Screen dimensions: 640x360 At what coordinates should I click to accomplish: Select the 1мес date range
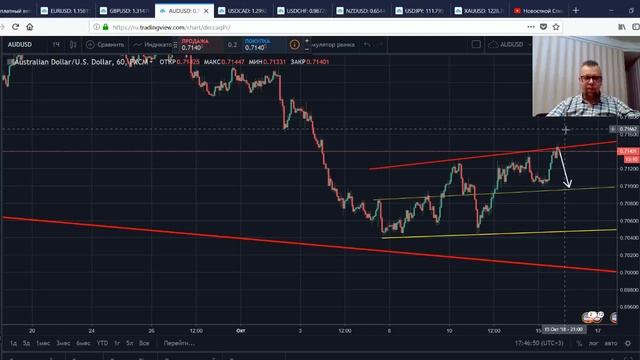(x=43, y=343)
